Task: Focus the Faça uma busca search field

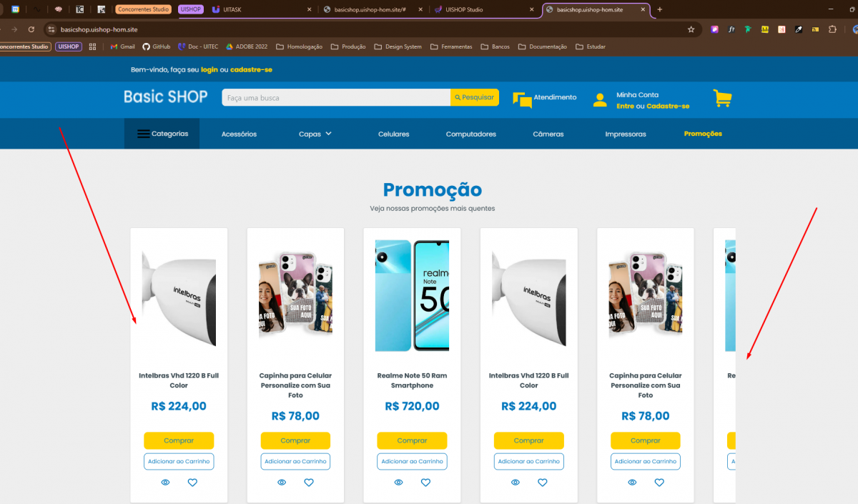Action: coord(336,97)
